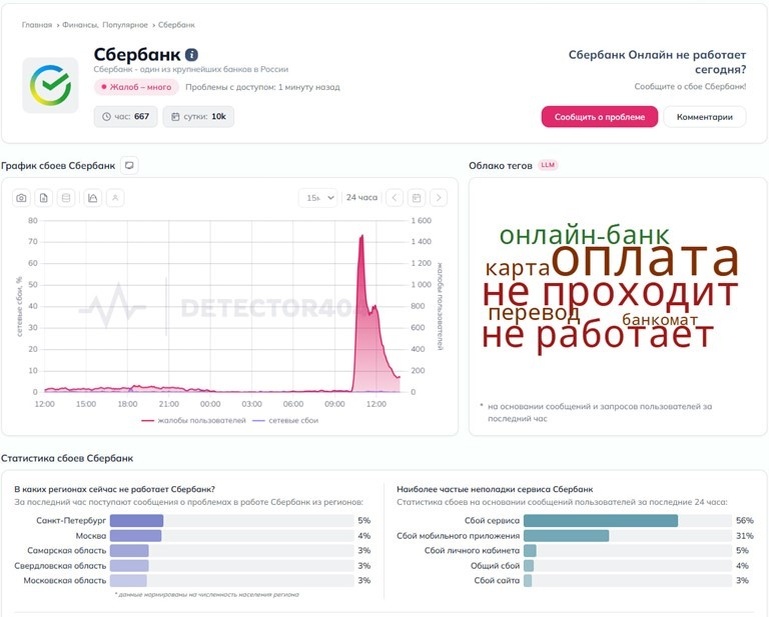Click the Сбой сайта label
The image size is (769, 617).
point(497,580)
